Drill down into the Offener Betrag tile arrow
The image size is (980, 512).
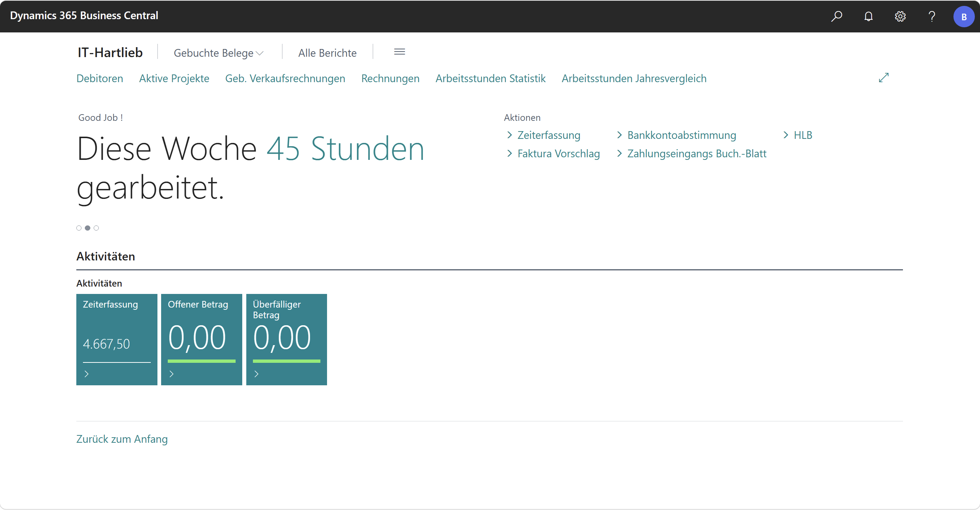point(171,374)
